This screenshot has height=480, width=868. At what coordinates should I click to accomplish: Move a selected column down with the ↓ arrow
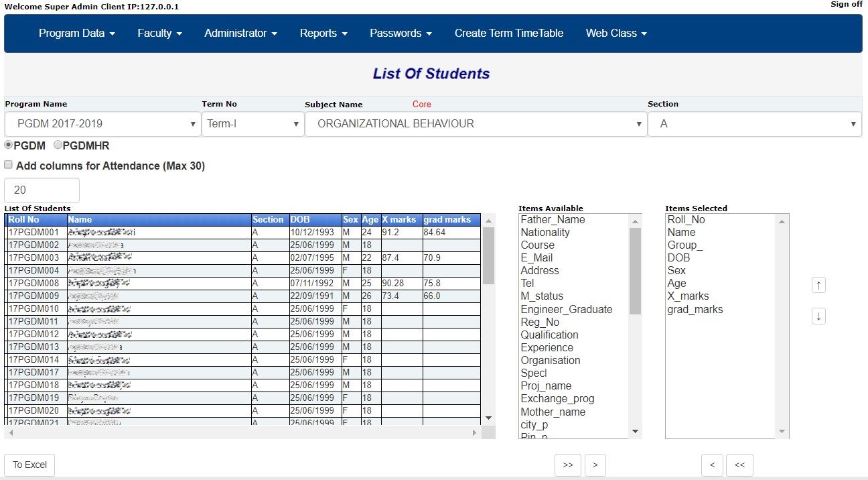click(x=818, y=316)
